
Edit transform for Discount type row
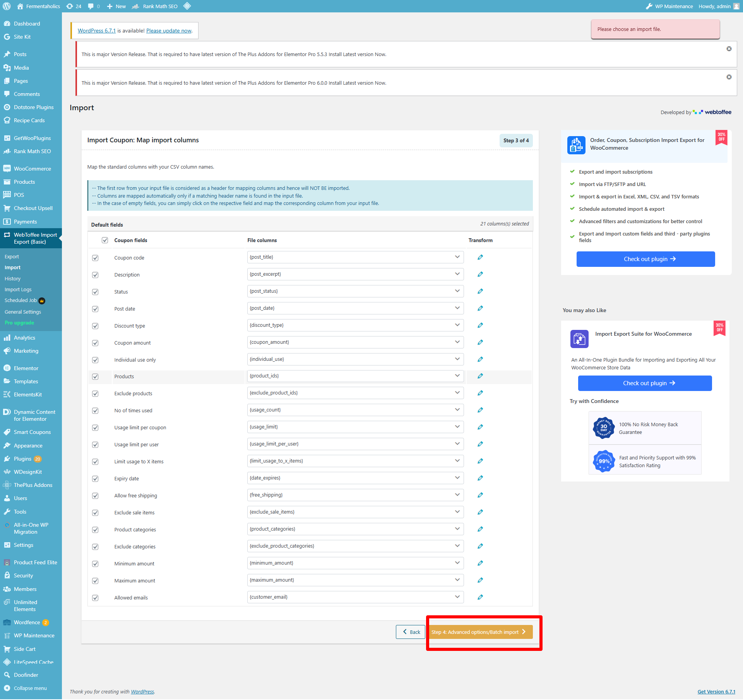[480, 325]
